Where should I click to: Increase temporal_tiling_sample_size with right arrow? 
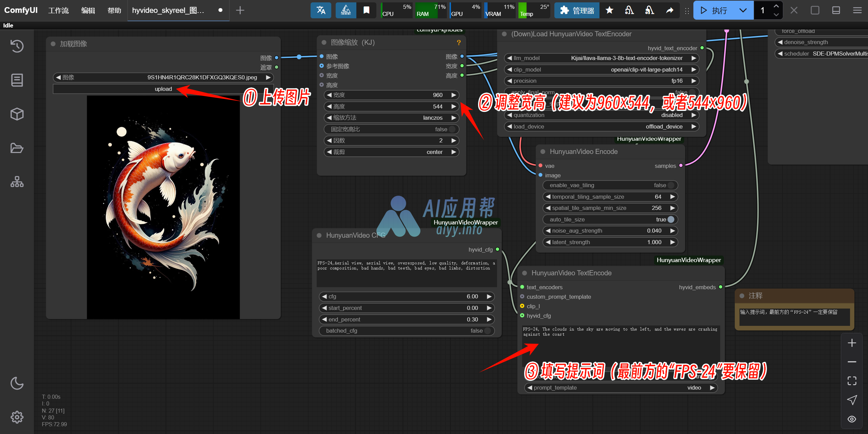[x=673, y=197]
